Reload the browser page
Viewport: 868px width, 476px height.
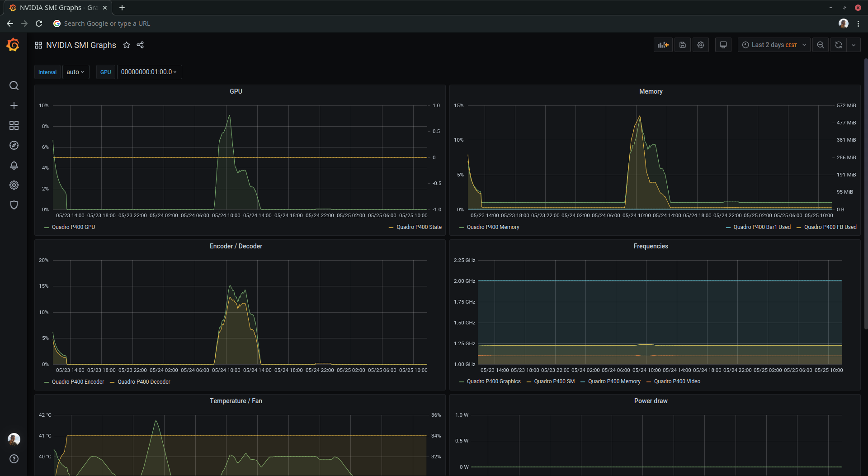(39, 24)
